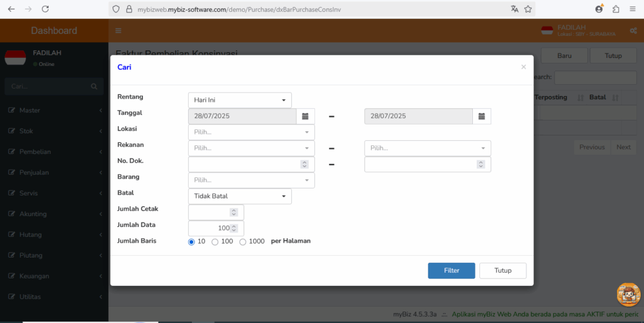
Task: Open the Barang dropdown
Action: (x=252, y=180)
